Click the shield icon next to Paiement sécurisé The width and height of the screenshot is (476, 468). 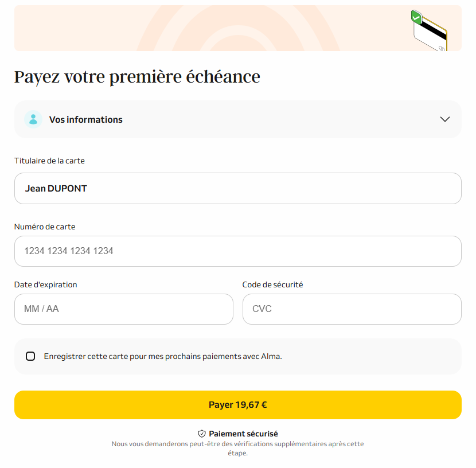point(201,434)
